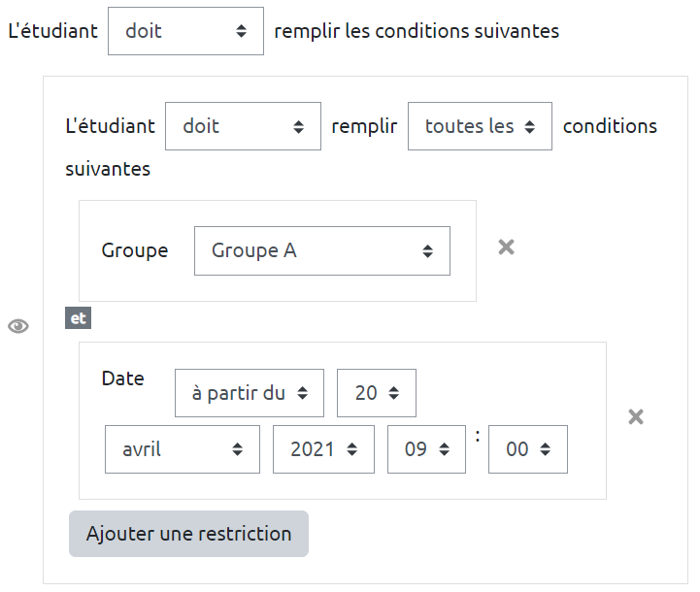Open the nested "doit" dropdown
700x592 pixels.
(243, 126)
